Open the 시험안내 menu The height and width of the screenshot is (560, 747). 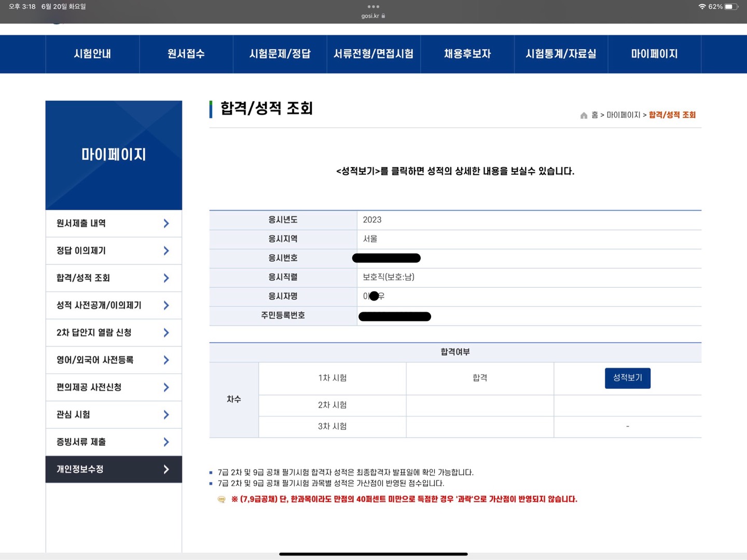coord(92,54)
